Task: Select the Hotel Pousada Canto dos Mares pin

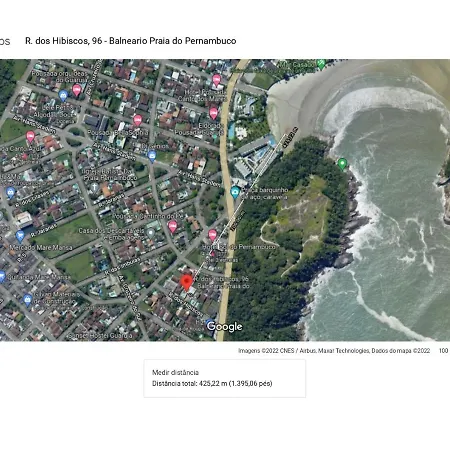Action: point(217,80)
